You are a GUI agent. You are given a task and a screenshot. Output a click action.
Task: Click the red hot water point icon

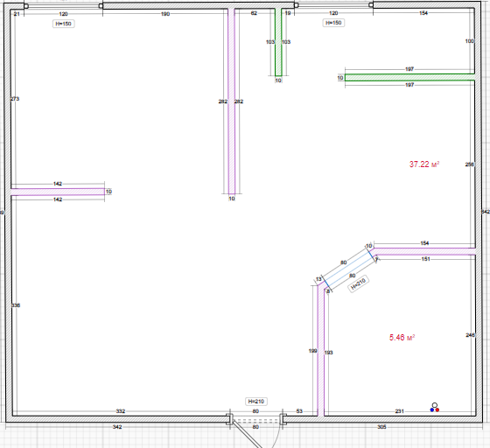click(437, 409)
